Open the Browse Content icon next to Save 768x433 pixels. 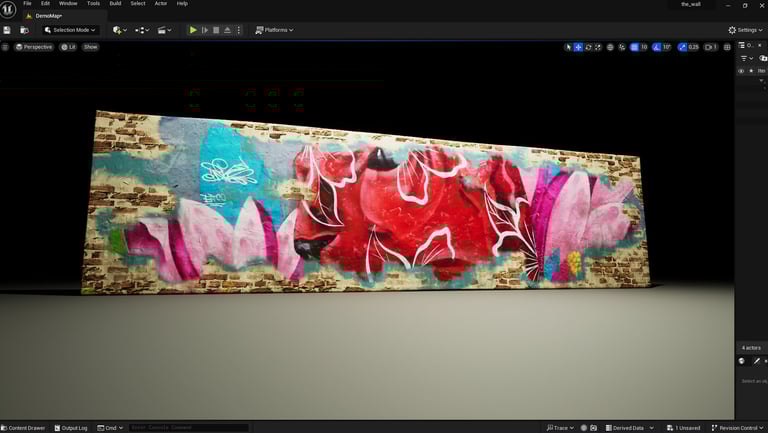(24, 30)
